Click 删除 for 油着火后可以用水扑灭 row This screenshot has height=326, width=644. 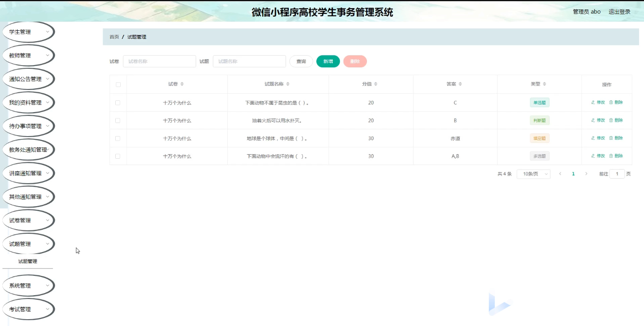(x=616, y=120)
